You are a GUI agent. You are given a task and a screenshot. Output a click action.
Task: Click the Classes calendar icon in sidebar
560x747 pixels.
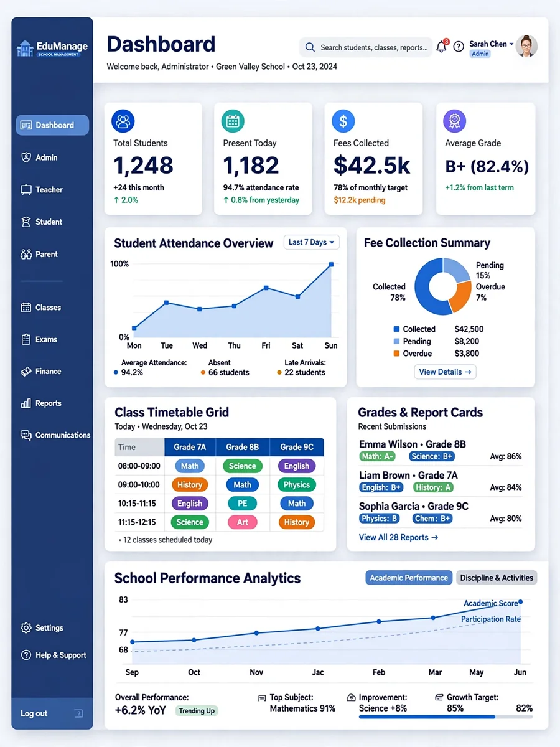(x=26, y=308)
